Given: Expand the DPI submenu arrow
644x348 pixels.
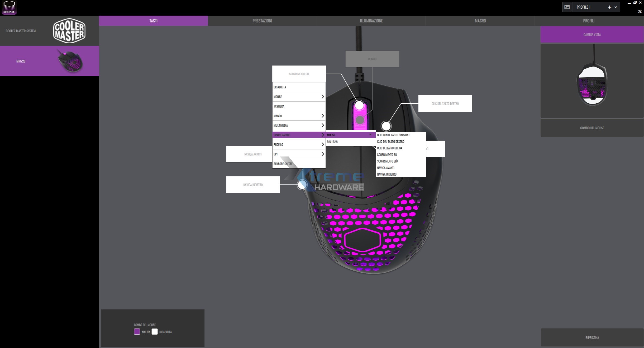Looking at the screenshot, I should [x=322, y=154].
